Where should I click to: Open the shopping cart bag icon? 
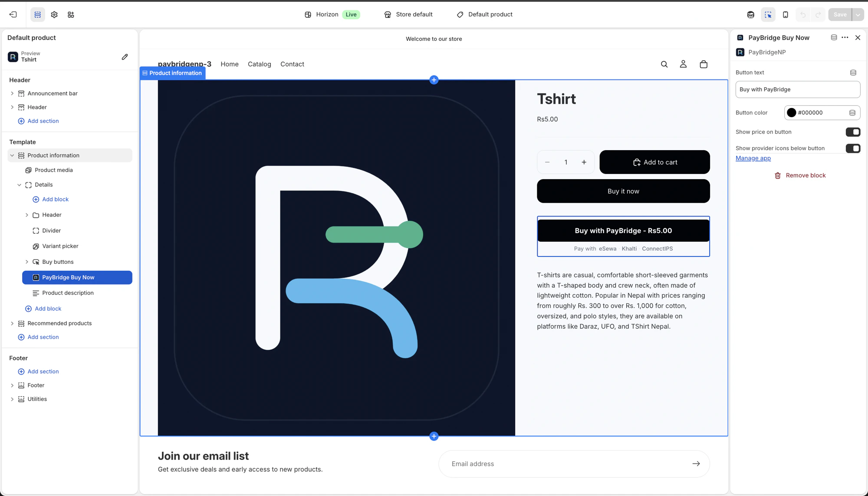tap(704, 64)
